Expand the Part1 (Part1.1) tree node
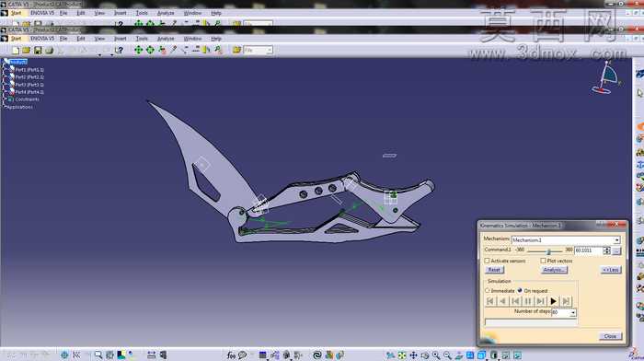Screen dimensions: 644x361 (x=5, y=70)
